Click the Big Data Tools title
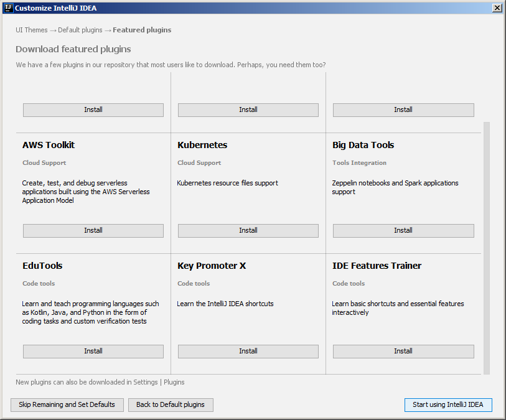 (x=363, y=145)
